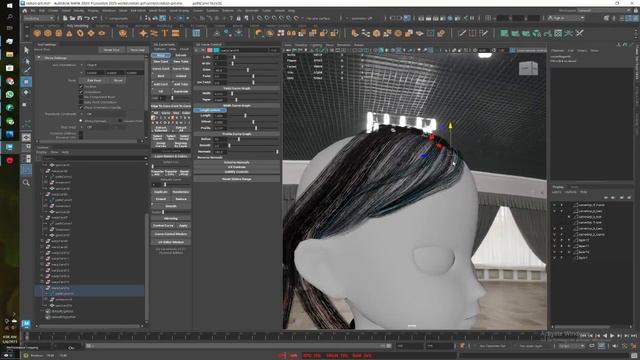
Task: Toggle the second checkbox under the Pivot buttons
Action: click(81, 92)
